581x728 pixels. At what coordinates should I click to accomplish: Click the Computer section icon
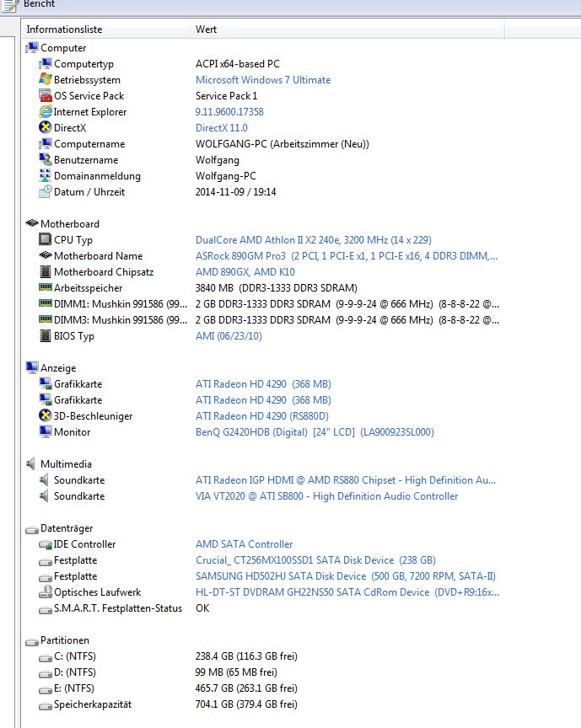click(x=32, y=47)
